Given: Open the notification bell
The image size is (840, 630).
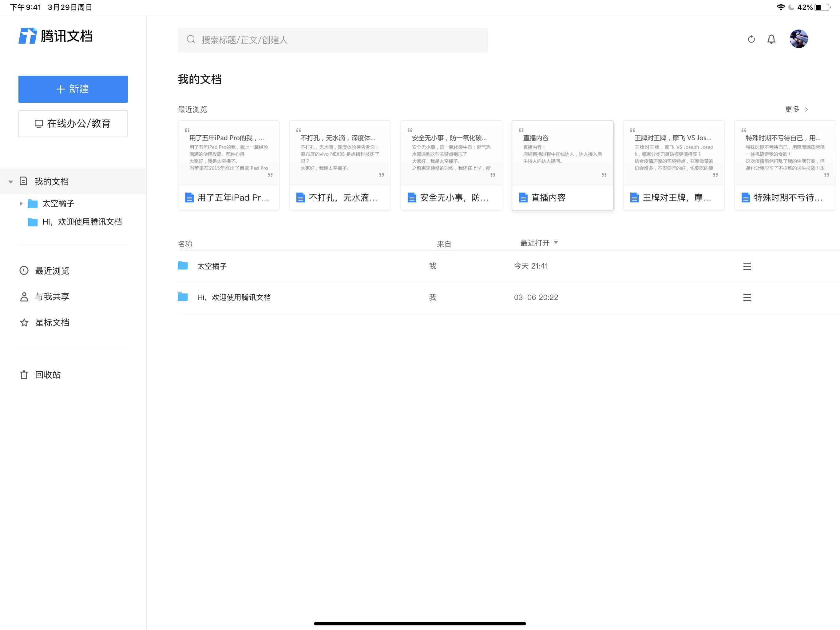Looking at the screenshot, I should (x=771, y=39).
